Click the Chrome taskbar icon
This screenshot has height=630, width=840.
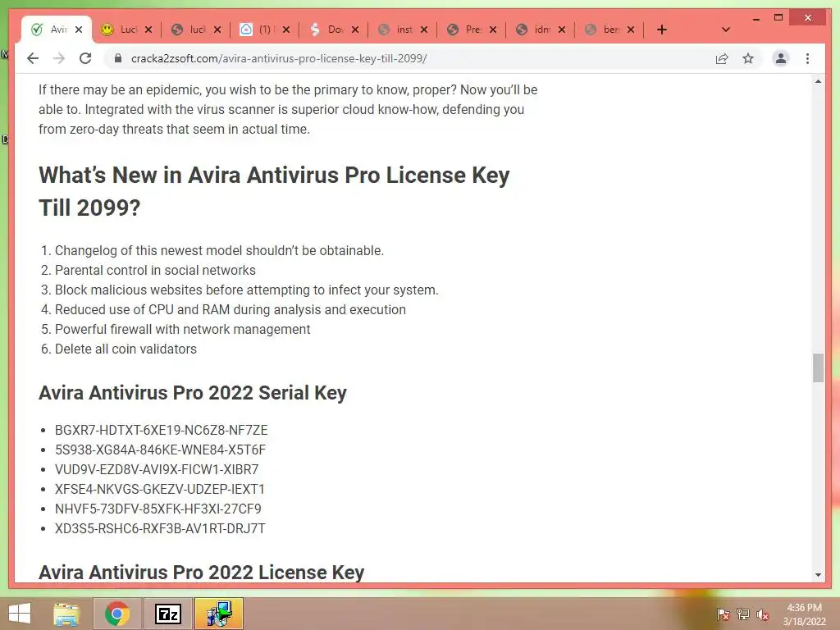click(x=117, y=614)
